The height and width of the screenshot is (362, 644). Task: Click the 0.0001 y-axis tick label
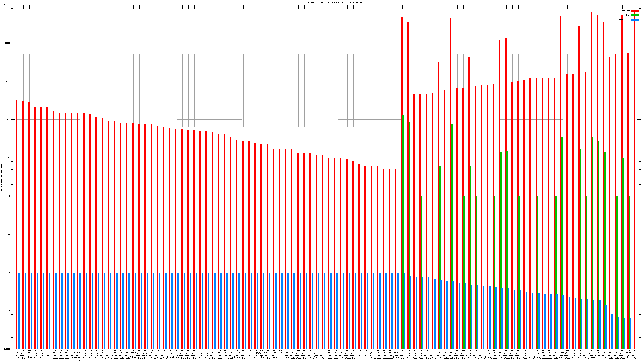click(7, 349)
